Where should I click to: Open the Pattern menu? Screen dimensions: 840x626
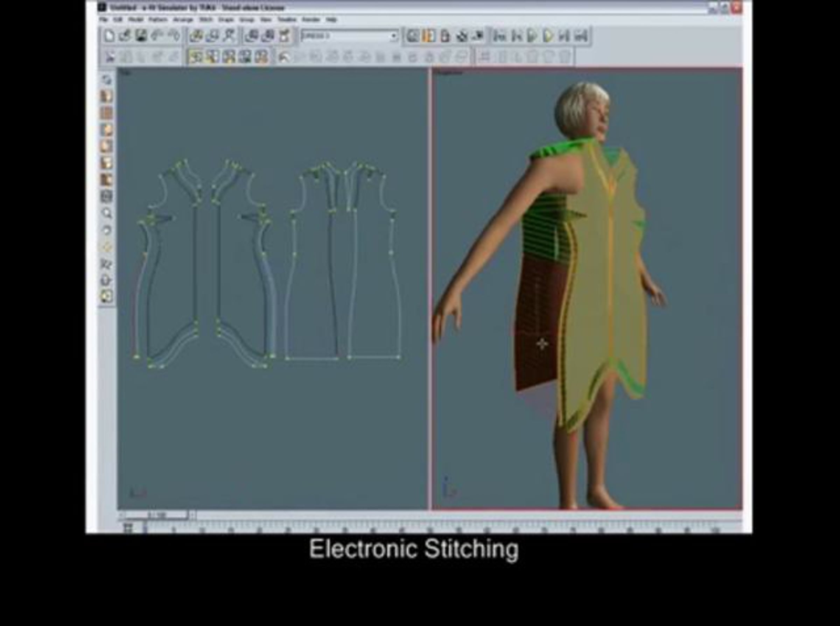[x=158, y=19]
